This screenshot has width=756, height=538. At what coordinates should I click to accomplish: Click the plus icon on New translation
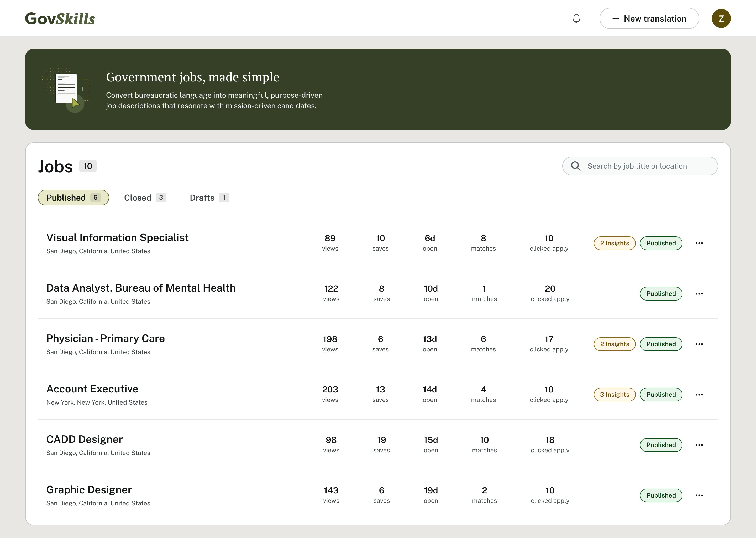tap(616, 18)
